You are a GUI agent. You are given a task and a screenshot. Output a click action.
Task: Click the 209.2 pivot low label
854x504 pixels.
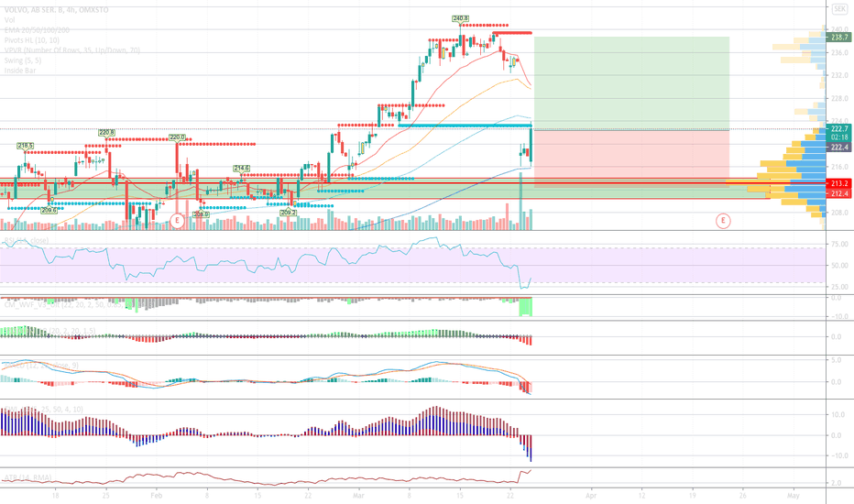pos(288,213)
